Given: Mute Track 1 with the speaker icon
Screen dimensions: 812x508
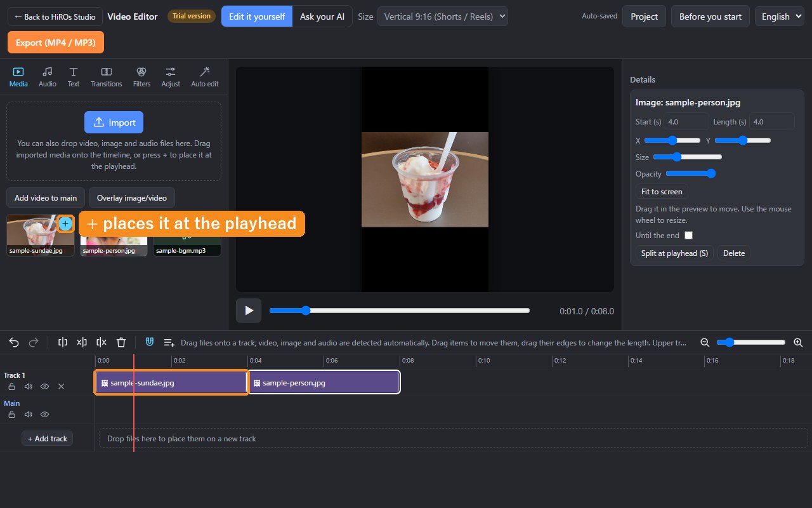Looking at the screenshot, I should click(x=28, y=386).
